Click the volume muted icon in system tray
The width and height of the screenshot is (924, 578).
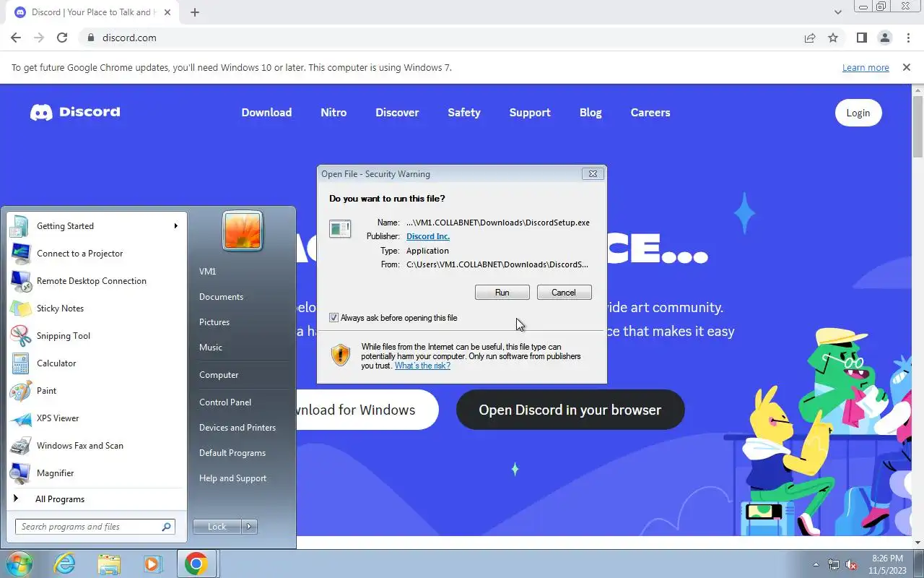click(x=852, y=564)
